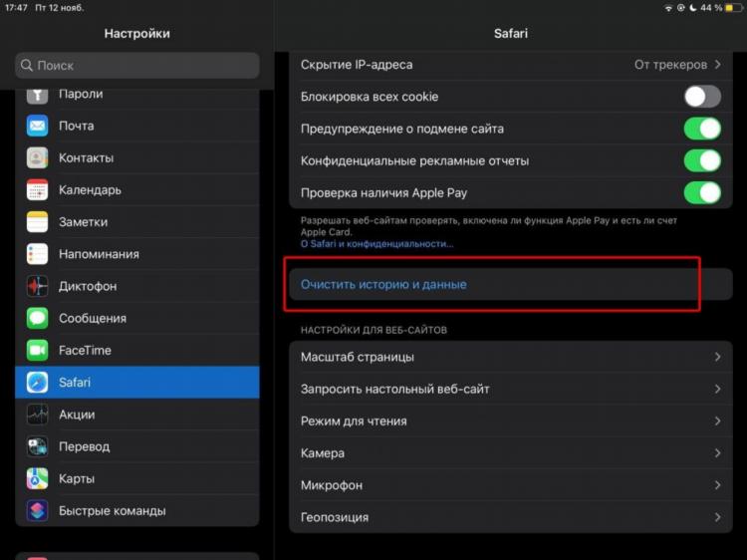This screenshot has height=560, width=747.
Task: Tap the Safari label in the sidebar
Action: 75,383
